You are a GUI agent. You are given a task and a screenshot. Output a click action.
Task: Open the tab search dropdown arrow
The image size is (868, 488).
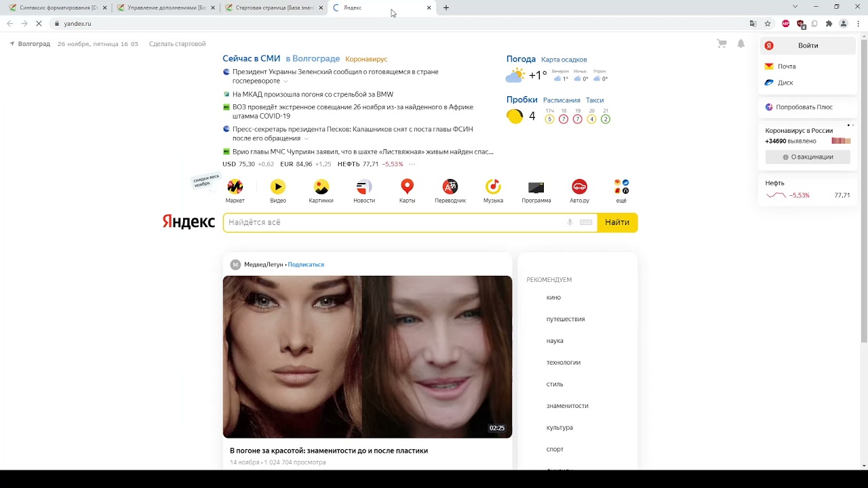point(795,7)
